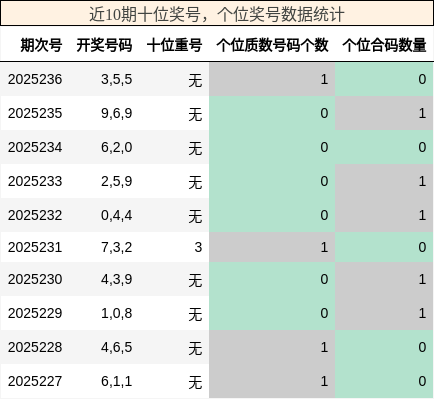Viewport: 434px width, 399px height.
Task: Select winning numbers 7,3,2
Action: point(117,247)
